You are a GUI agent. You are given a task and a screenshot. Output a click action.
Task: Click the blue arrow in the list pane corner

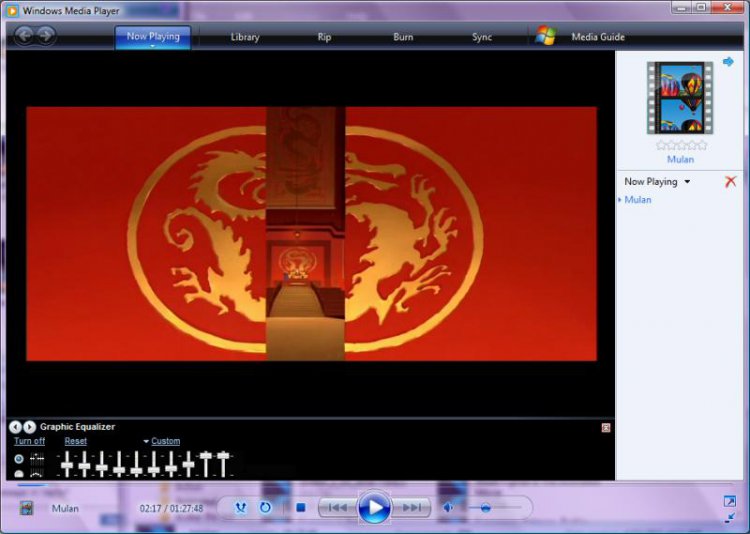tap(728, 62)
